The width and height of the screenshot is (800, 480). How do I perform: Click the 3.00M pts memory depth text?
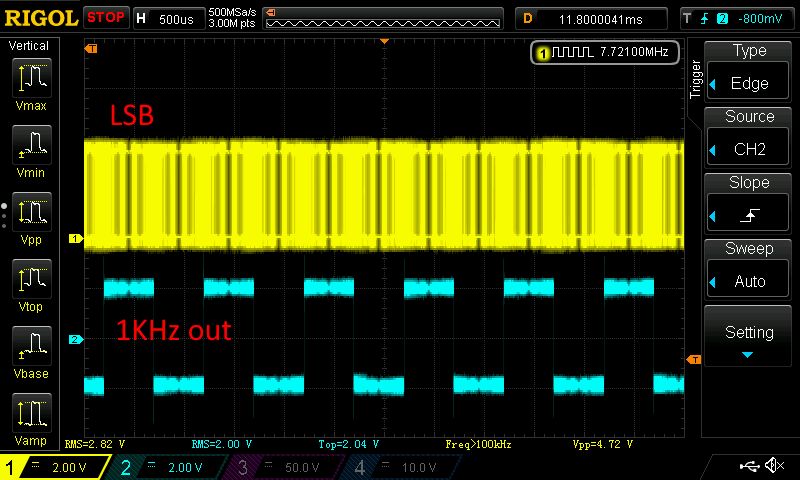[x=232, y=23]
